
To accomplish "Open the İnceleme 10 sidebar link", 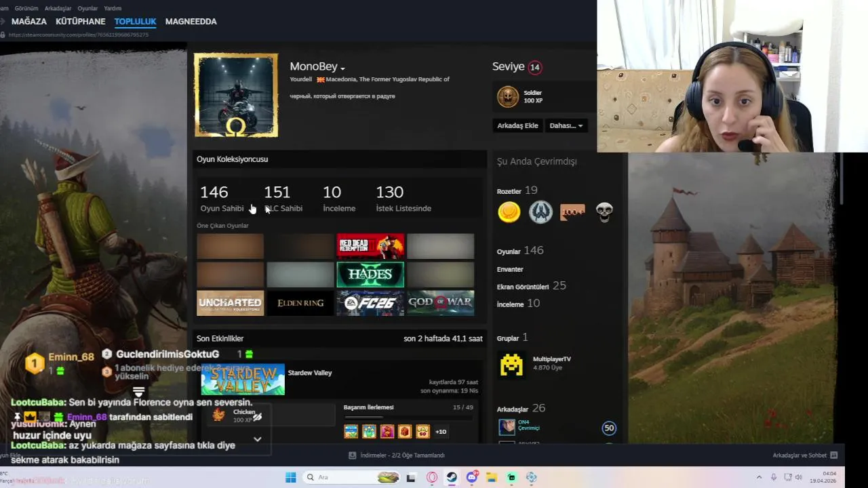I will tap(519, 304).
